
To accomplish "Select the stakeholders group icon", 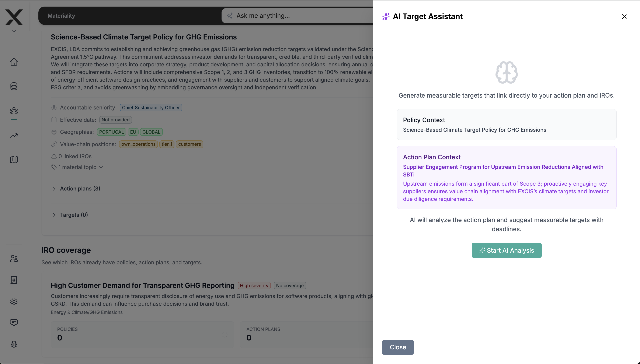I will click(14, 111).
